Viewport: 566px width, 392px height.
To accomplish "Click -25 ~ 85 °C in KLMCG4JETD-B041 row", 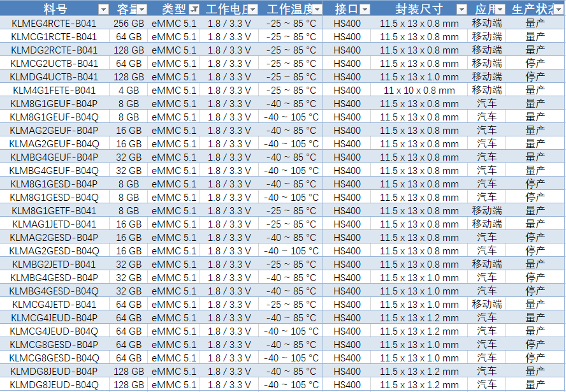I will pyautogui.click(x=291, y=304).
